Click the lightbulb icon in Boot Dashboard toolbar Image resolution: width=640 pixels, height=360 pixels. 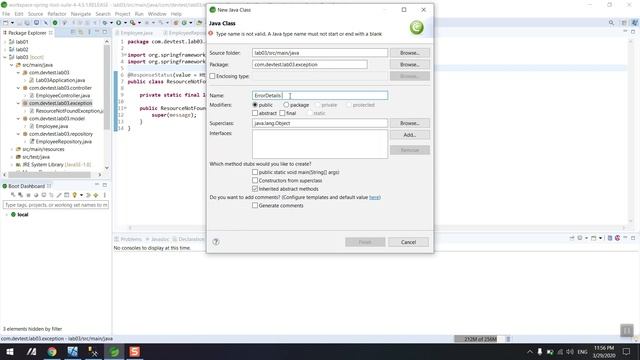coord(75,195)
